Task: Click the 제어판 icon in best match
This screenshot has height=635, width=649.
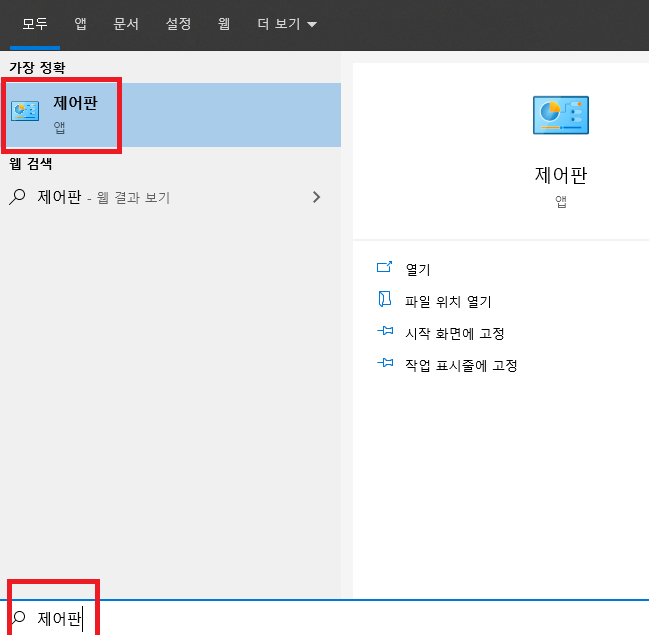Action: click(x=25, y=111)
